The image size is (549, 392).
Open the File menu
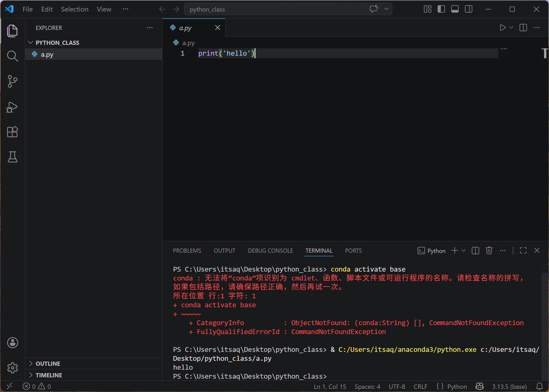pos(28,9)
